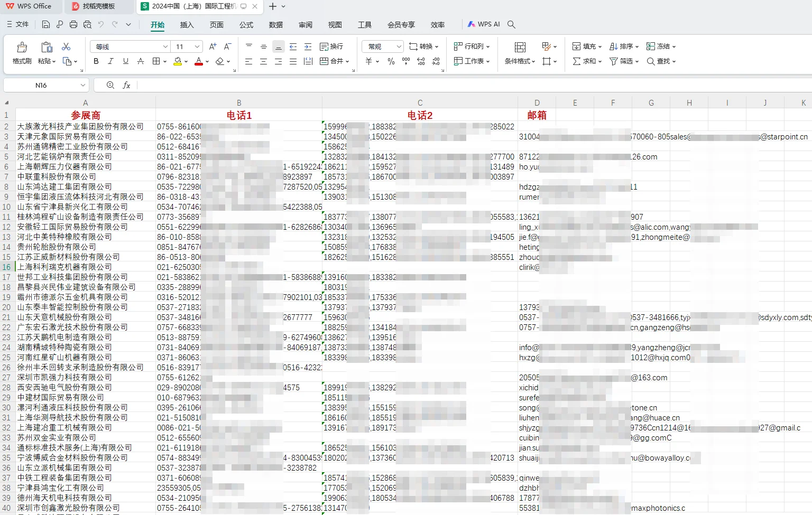The image size is (812, 515).
Task: Open Print Preview from quick access toolbar
Action: point(87,24)
